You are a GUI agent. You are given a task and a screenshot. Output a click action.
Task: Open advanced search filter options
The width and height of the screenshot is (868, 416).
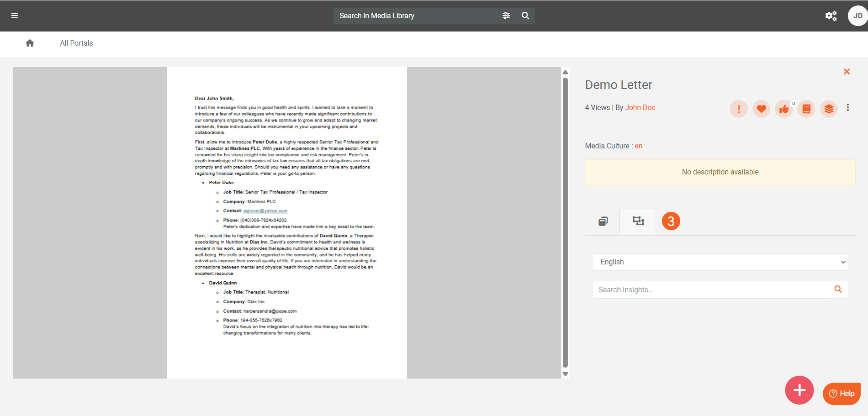[506, 16]
